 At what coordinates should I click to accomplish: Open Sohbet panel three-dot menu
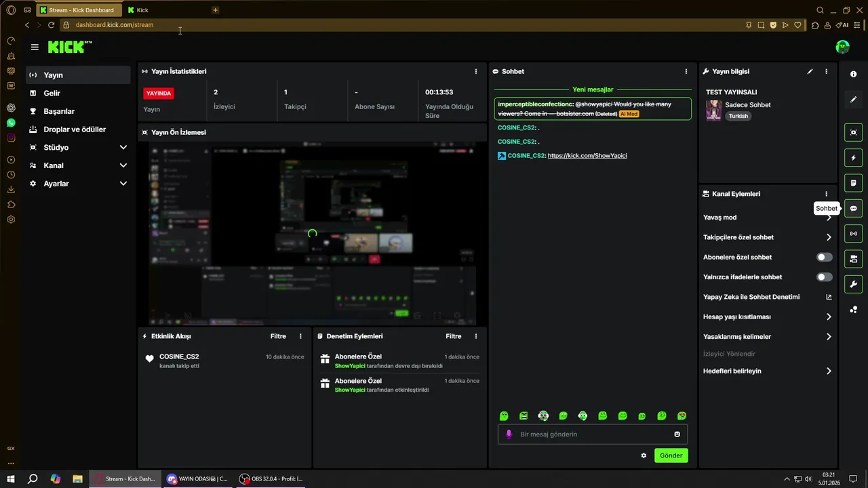(x=686, y=71)
